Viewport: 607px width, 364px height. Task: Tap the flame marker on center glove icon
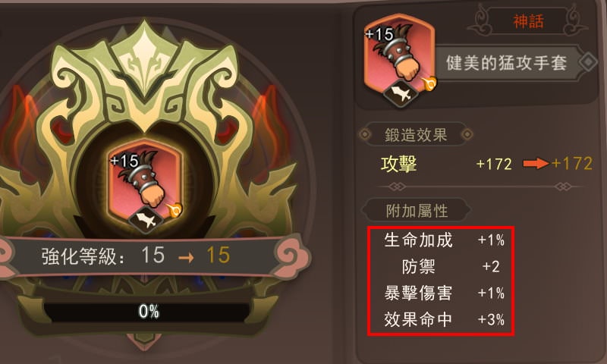[x=175, y=210]
